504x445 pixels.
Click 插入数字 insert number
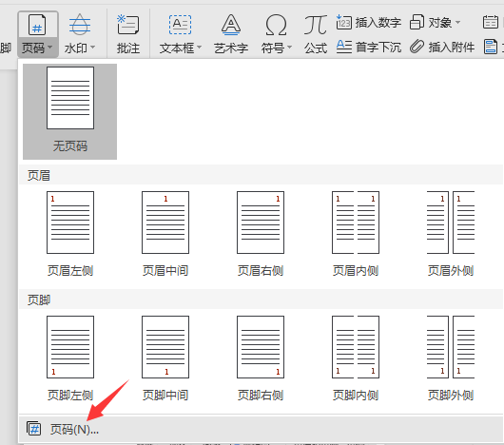click(x=369, y=23)
